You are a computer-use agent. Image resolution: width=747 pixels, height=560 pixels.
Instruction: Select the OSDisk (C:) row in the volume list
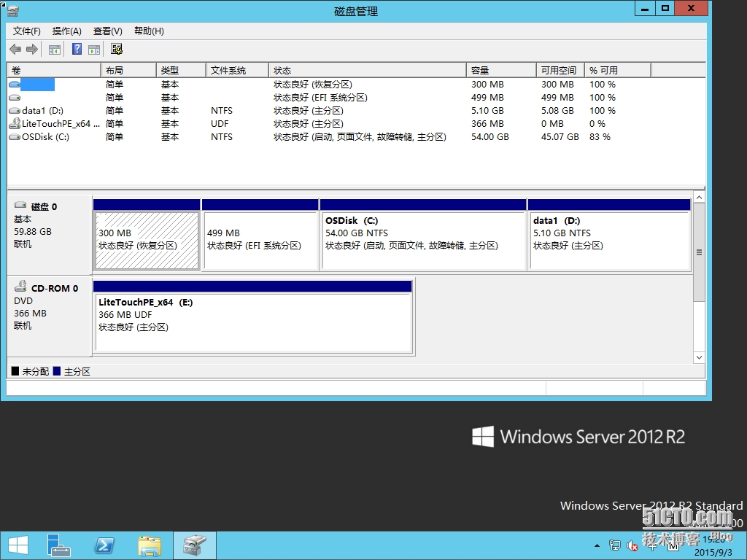tap(356, 136)
